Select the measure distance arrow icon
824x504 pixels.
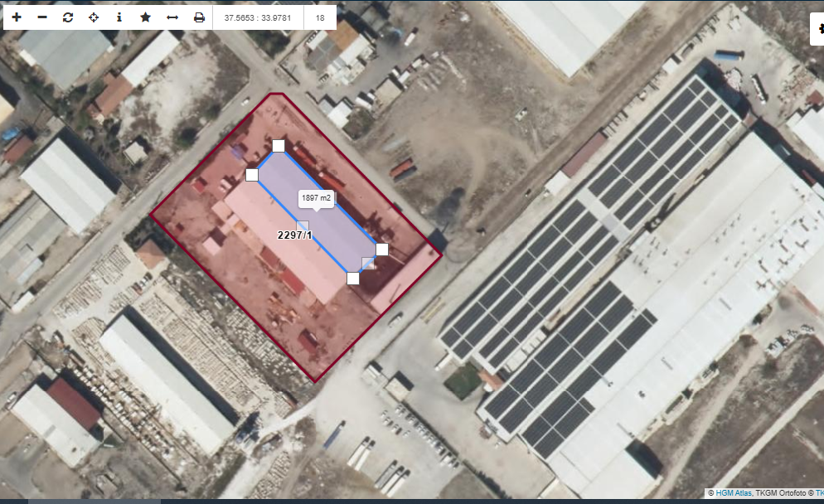tap(172, 17)
